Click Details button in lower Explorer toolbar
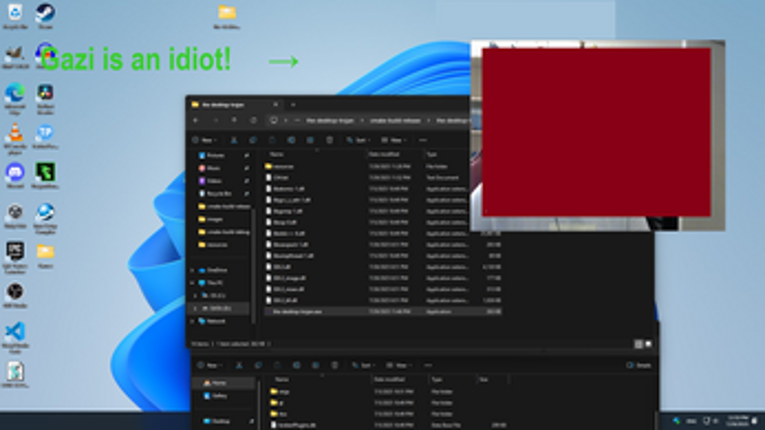 (639, 365)
